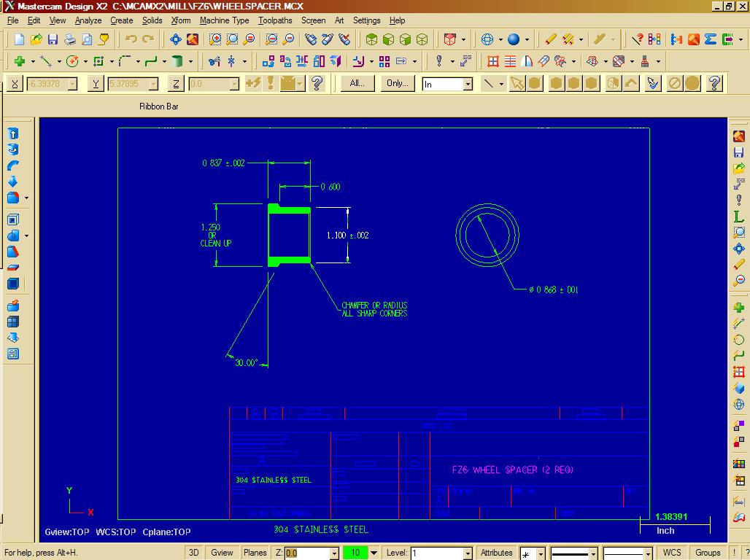Click the Level number input field
This screenshot has height=560, width=750.
(x=437, y=553)
